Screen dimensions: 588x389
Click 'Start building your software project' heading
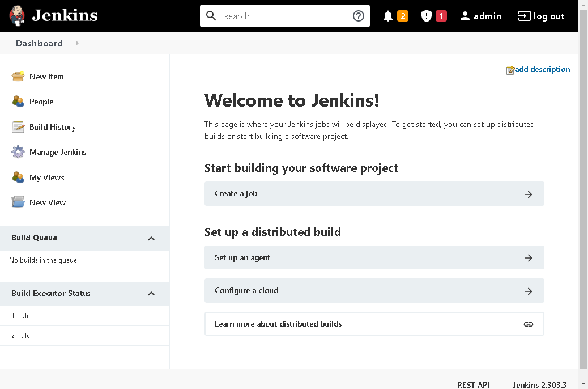301,168
